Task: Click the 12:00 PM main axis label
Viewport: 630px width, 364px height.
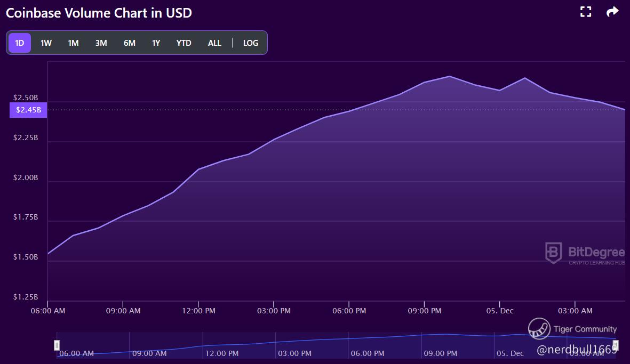Action: coord(198,311)
